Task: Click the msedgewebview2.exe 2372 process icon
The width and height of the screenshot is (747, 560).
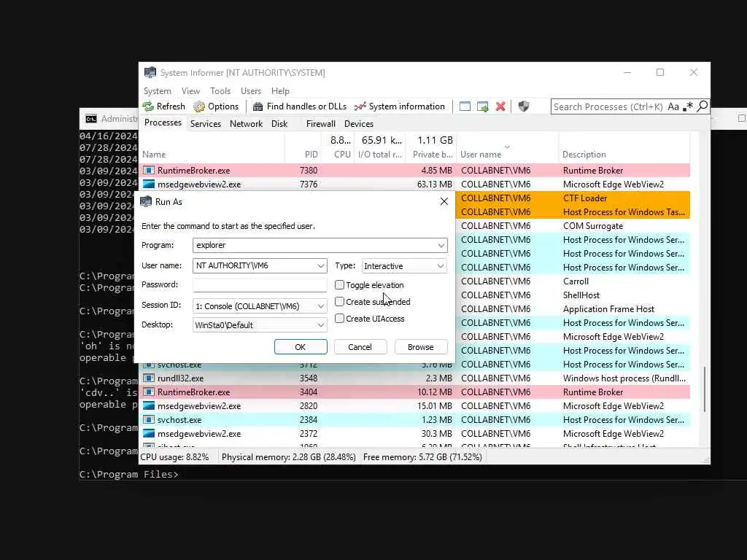Action: tap(149, 433)
